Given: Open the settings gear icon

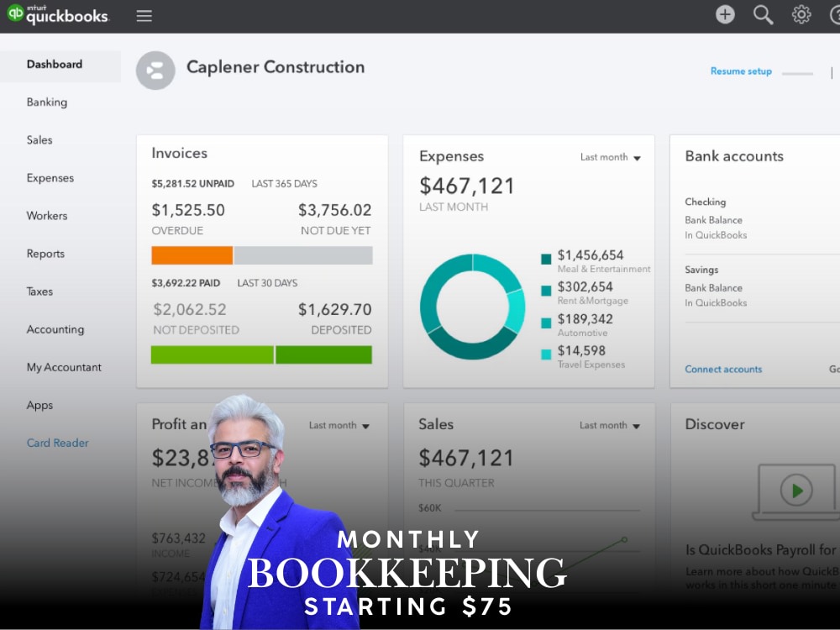Looking at the screenshot, I should (801, 14).
